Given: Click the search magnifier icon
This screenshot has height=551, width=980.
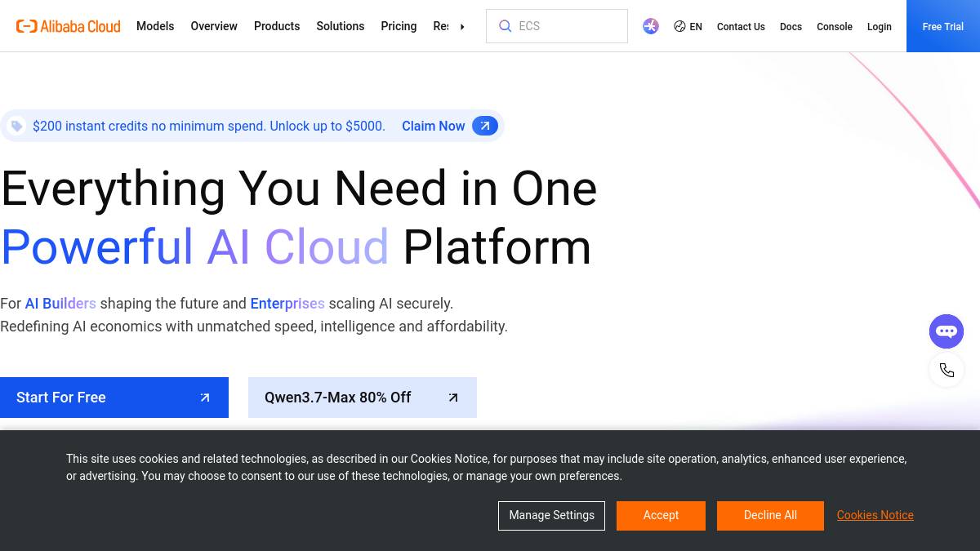Looking at the screenshot, I should pyautogui.click(x=506, y=26).
